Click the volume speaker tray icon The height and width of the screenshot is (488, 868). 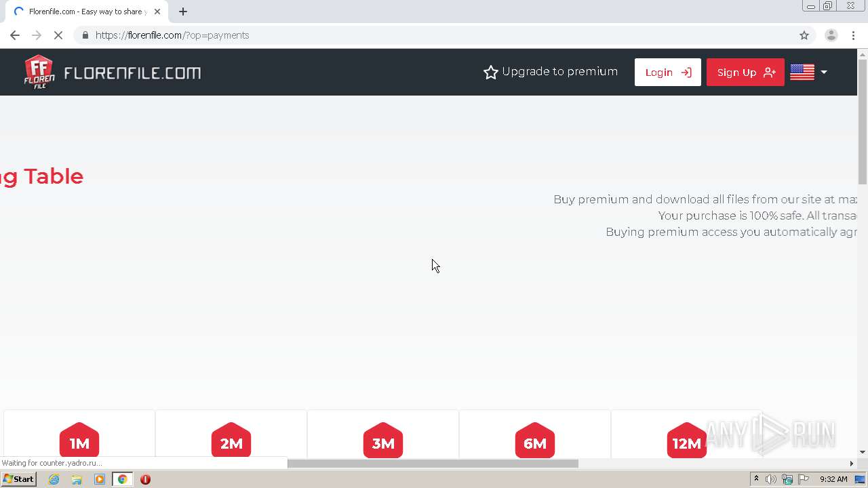pyautogui.click(x=771, y=479)
